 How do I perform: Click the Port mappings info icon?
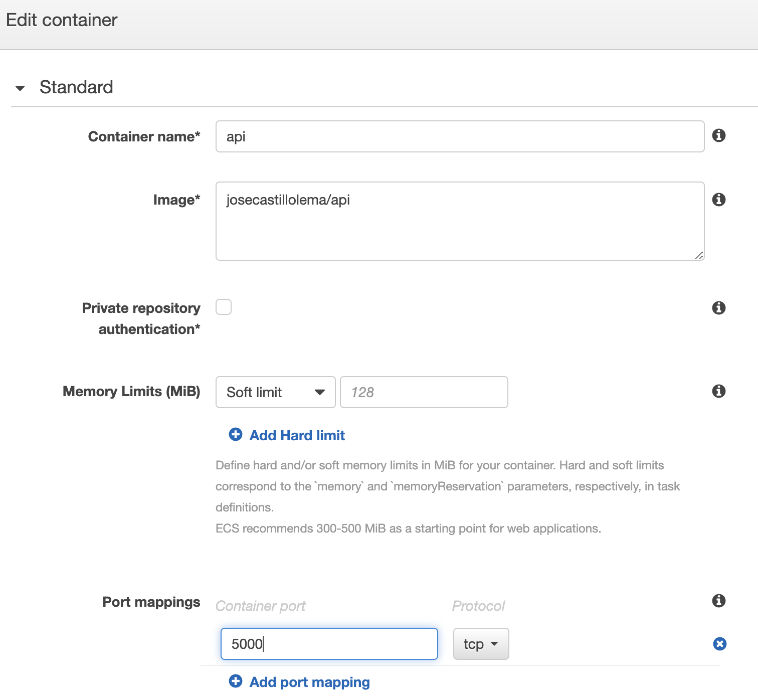click(x=719, y=601)
